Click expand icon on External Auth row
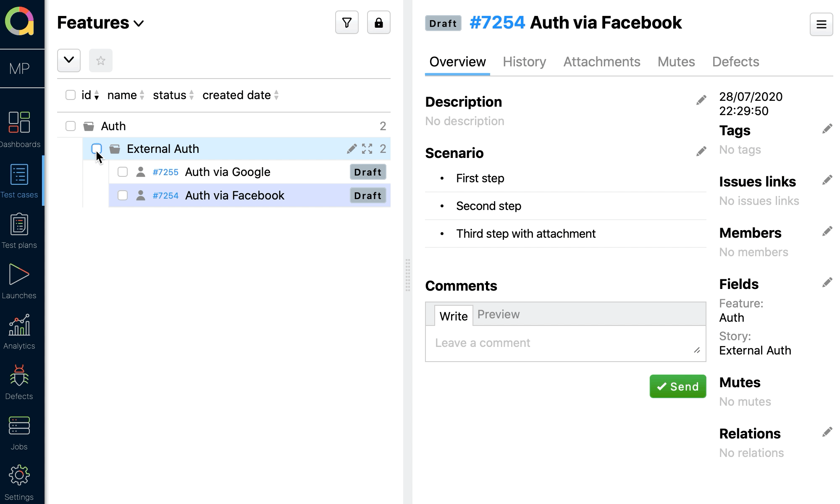The width and height of the screenshot is (840, 504). 367,149
